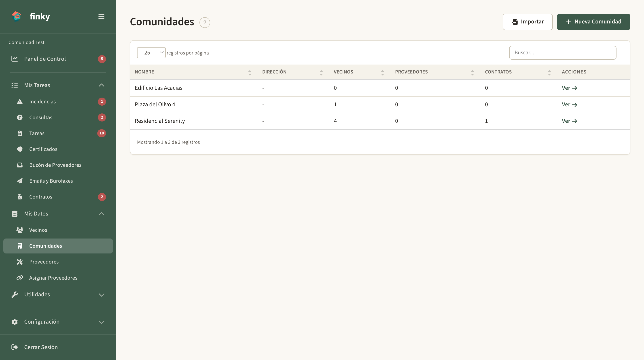This screenshot has width=644, height=360.
Task: Click the Panel de Control chart icon
Action: [x=15, y=59]
